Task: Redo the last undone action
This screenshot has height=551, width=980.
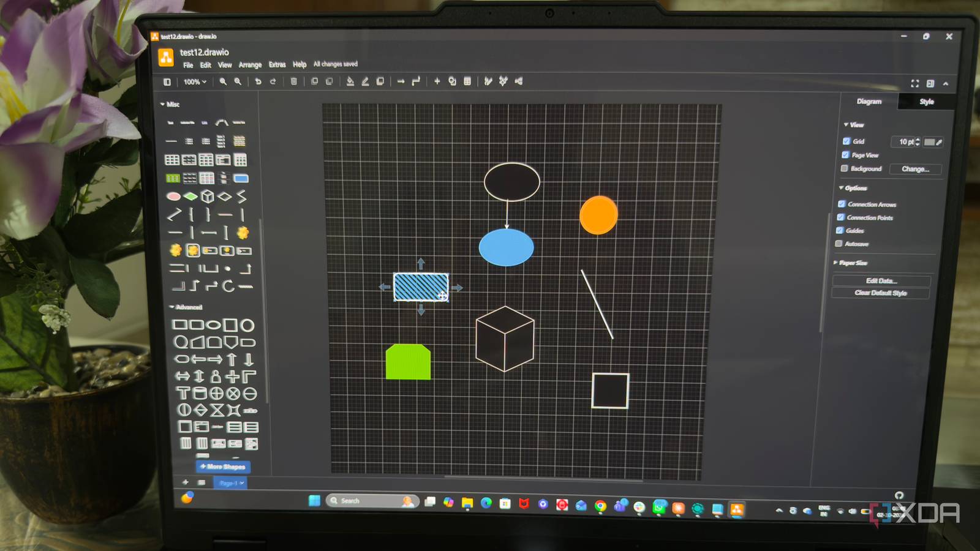Action: [x=273, y=81]
